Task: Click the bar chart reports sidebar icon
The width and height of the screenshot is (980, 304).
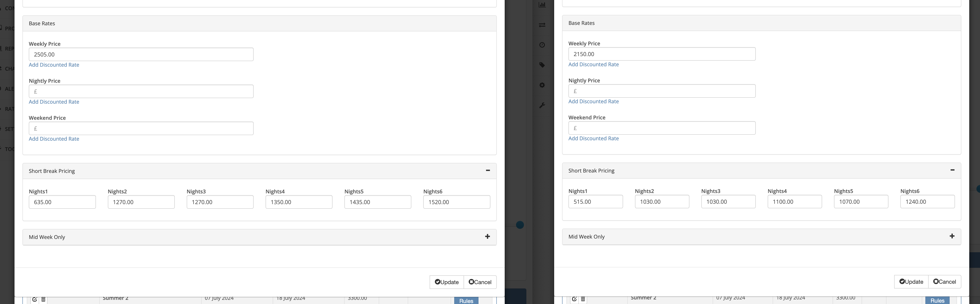Action: 542,5
